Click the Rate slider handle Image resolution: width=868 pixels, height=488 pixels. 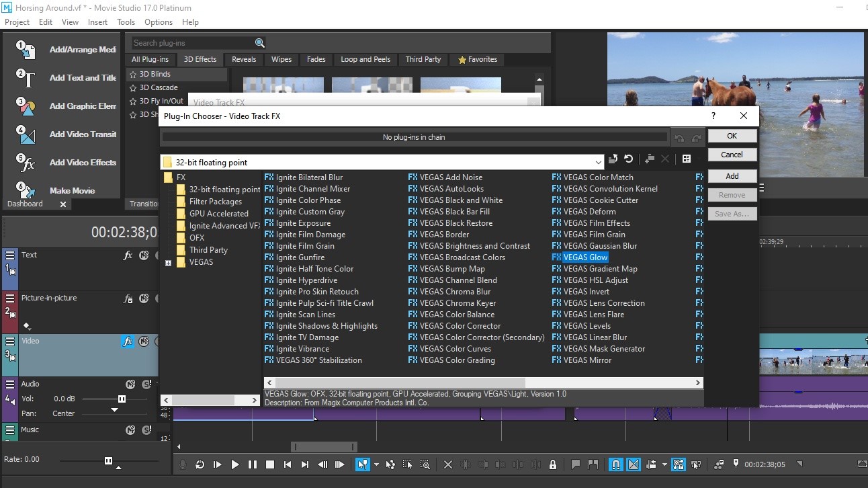click(x=108, y=460)
